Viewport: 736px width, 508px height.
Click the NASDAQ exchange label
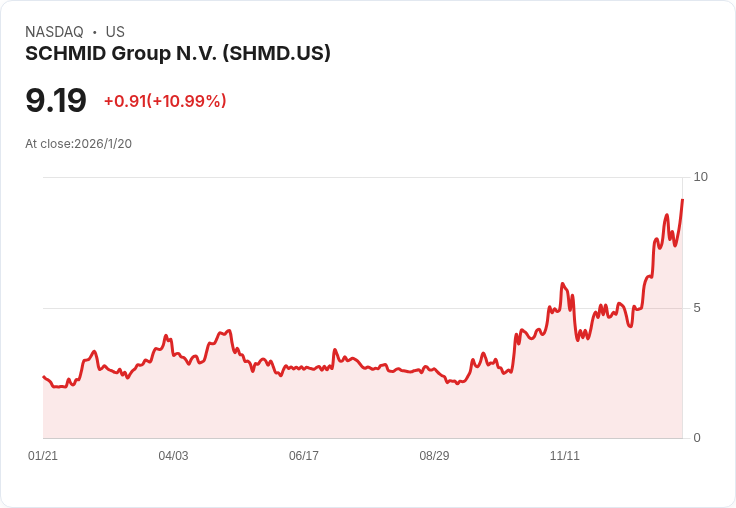54,32
